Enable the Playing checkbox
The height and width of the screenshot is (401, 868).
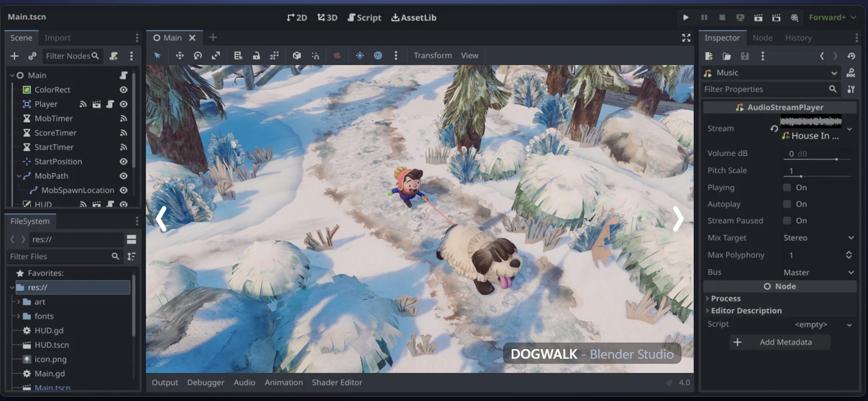787,188
